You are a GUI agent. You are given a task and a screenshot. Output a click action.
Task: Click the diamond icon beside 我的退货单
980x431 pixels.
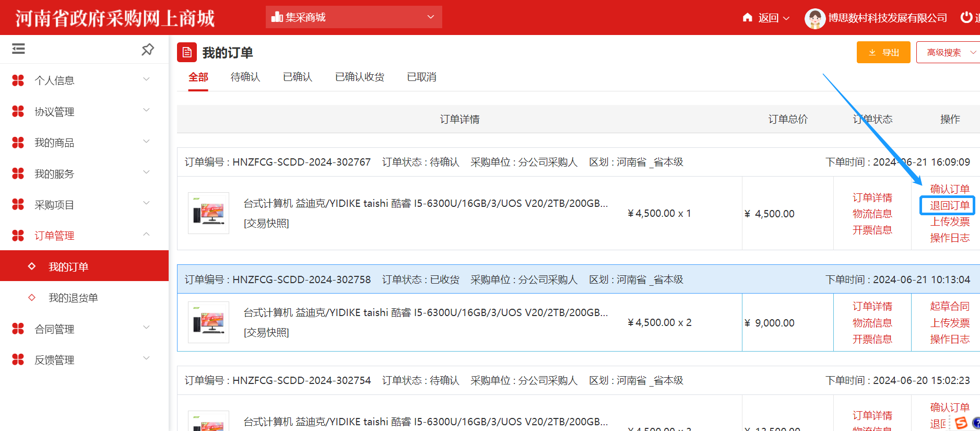tap(32, 297)
